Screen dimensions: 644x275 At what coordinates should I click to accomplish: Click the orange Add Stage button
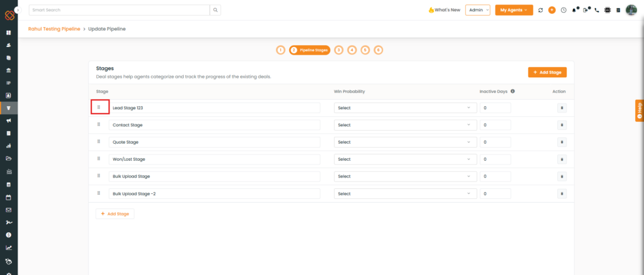(x=547, y=72)
